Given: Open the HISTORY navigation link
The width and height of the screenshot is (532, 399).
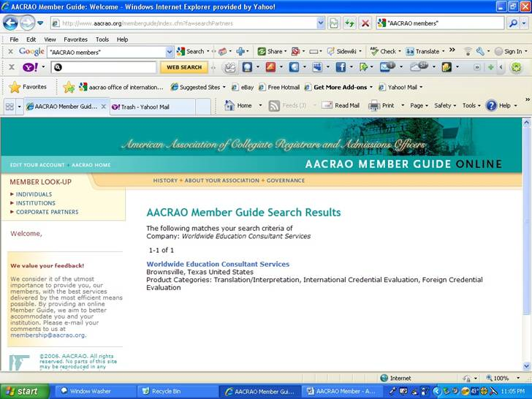Looking at the screenshot, I should click(x=165, y=180).
